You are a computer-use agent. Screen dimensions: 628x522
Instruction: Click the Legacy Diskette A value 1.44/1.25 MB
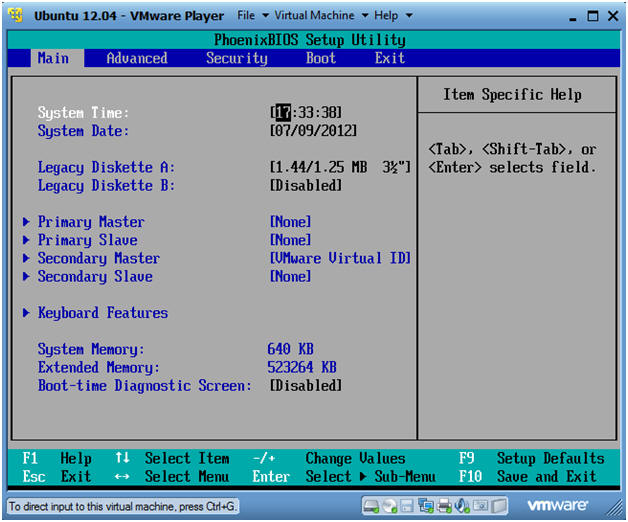pos(340,167)
